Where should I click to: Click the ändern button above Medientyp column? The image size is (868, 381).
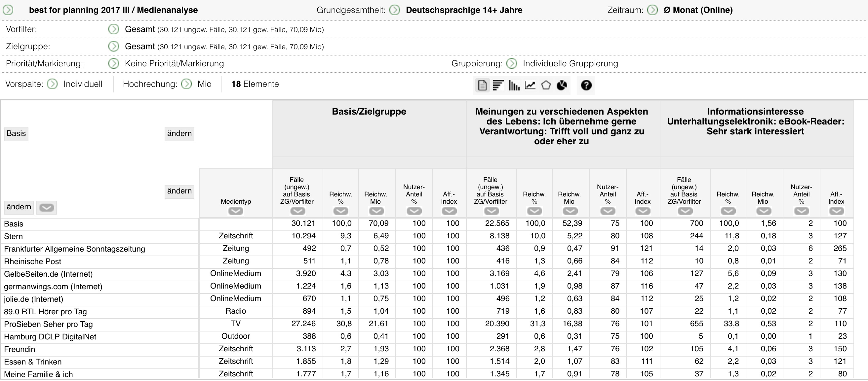click(x=179, y=191)
